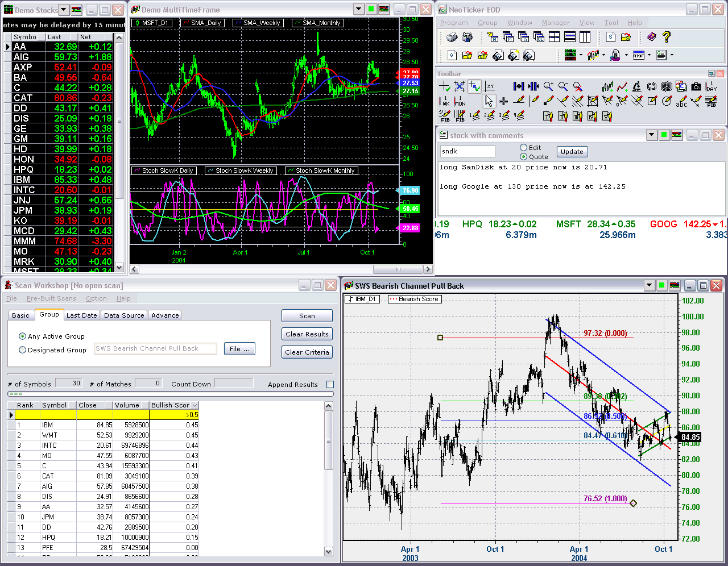Open the SWS Bearish Channel chart dropdown arrow
The height and width of the screenshot is (566, 728).
[x=649, y=285]
